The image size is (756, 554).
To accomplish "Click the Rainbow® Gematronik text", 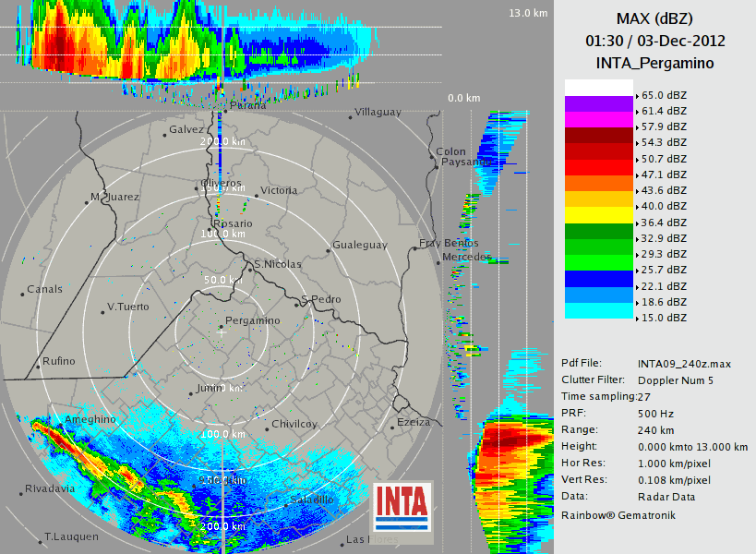I will (618, 515).
